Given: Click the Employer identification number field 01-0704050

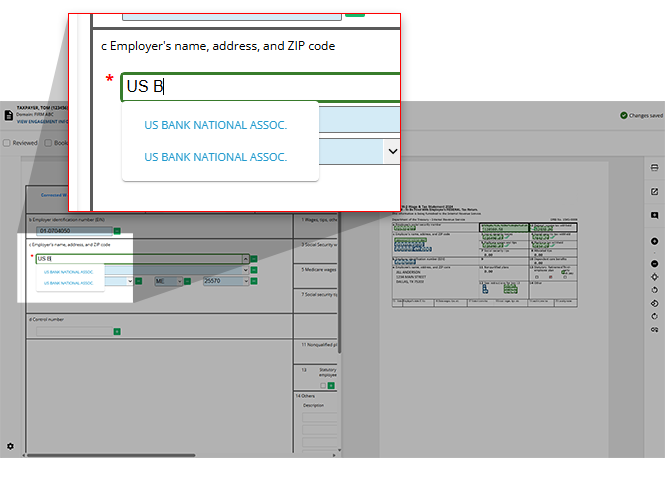Looking at the screenshot, I should pos(74,231).
